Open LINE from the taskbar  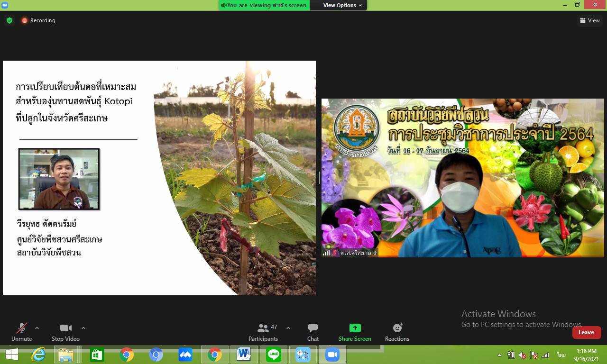click(274, 355)
